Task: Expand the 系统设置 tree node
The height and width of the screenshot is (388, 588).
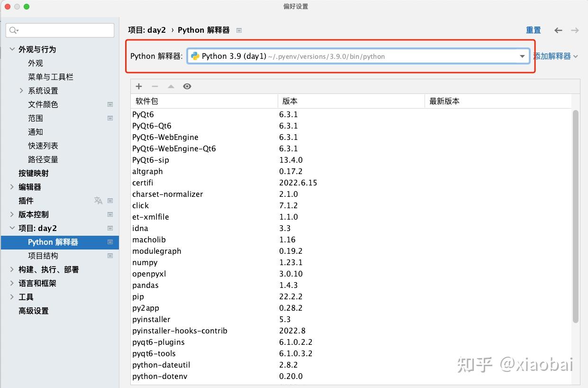Action: (21, 91)
